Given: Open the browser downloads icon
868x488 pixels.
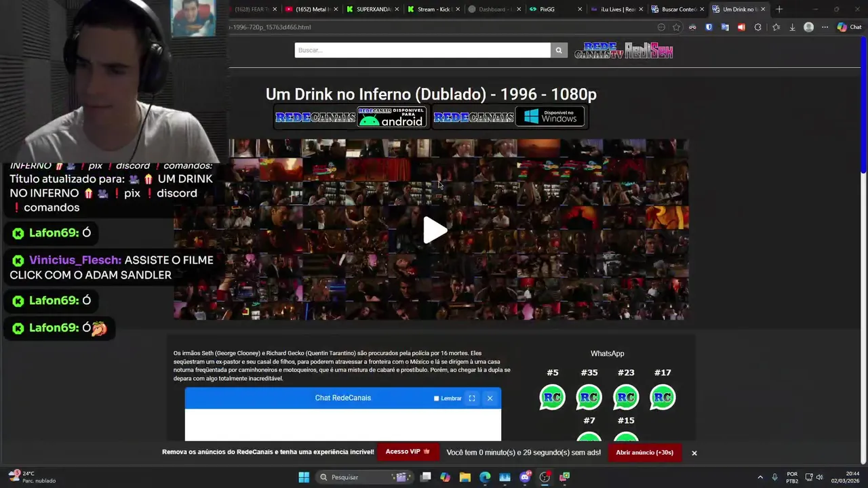Looking at the screenshot, I should [792, 27].
